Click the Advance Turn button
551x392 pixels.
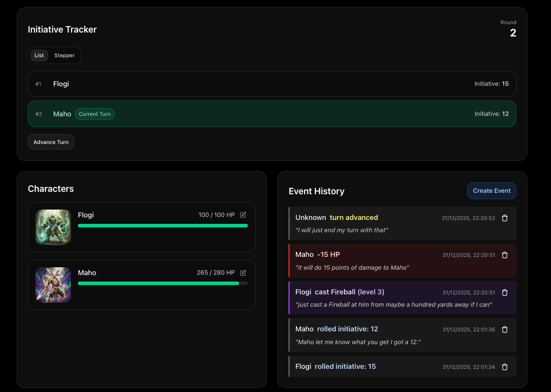(x=51, y=142)
